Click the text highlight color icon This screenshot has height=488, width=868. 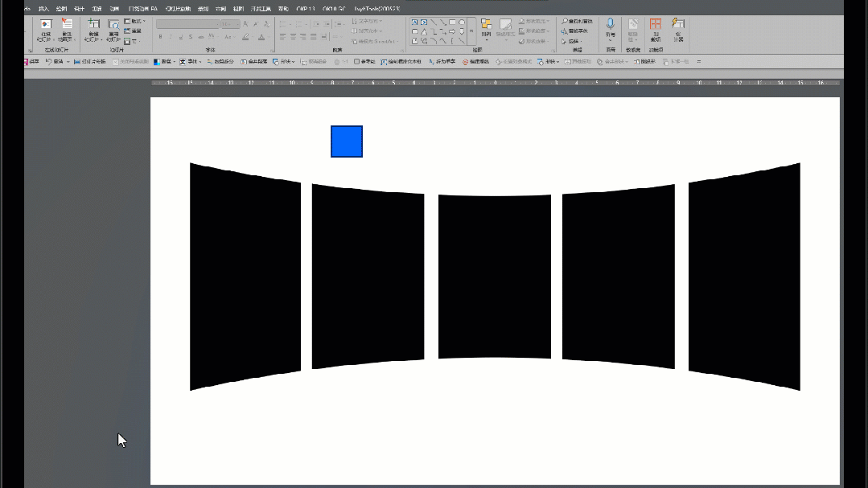tap(246, 36)
